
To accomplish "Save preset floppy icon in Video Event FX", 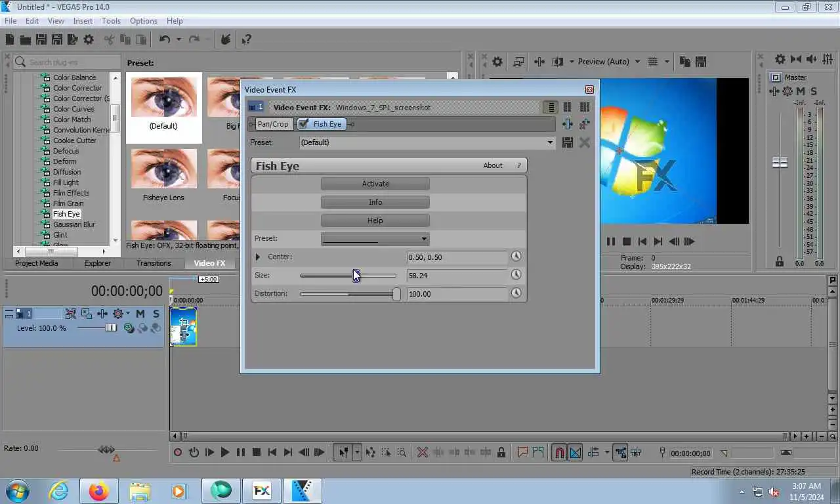I will (568, 142).
